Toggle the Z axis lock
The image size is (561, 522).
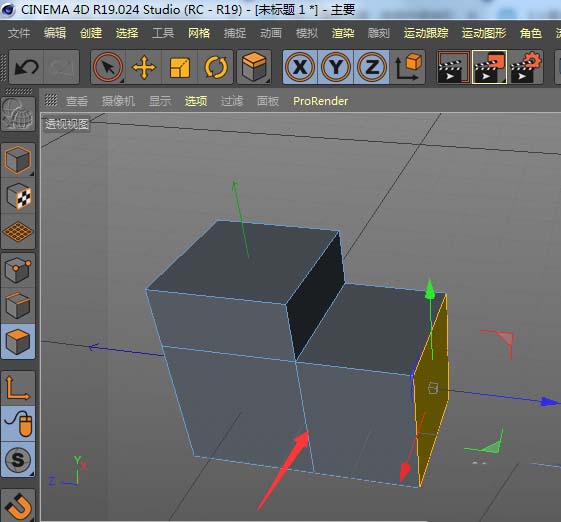[371, 67]
